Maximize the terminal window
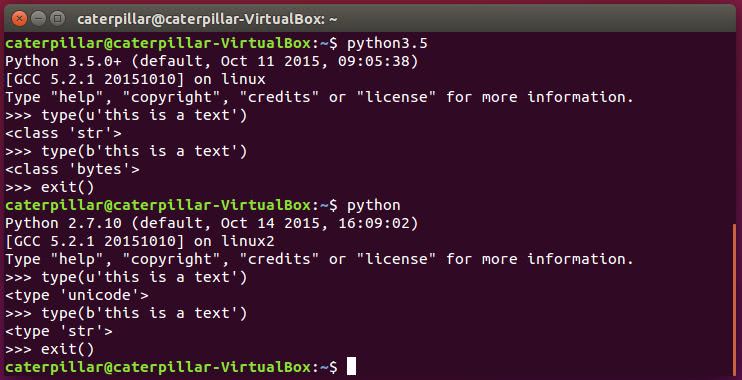 tap(57, 19)
